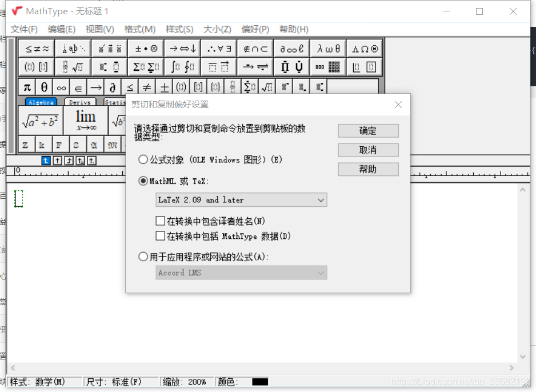
Task: Open the 编辑(E) menu
Action: 62,29
